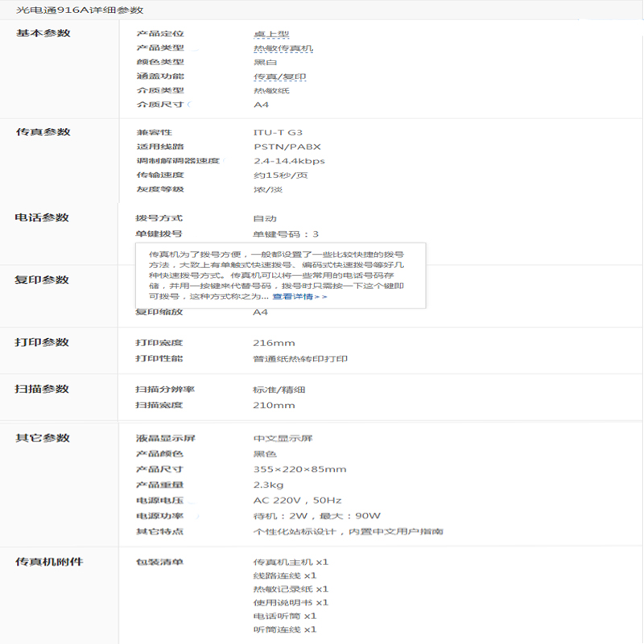The height and width of the screenshot is (644, 644).
Task: Click the 自动 dialing mode value
Action: pyautogui.click(x=265, y=219)
